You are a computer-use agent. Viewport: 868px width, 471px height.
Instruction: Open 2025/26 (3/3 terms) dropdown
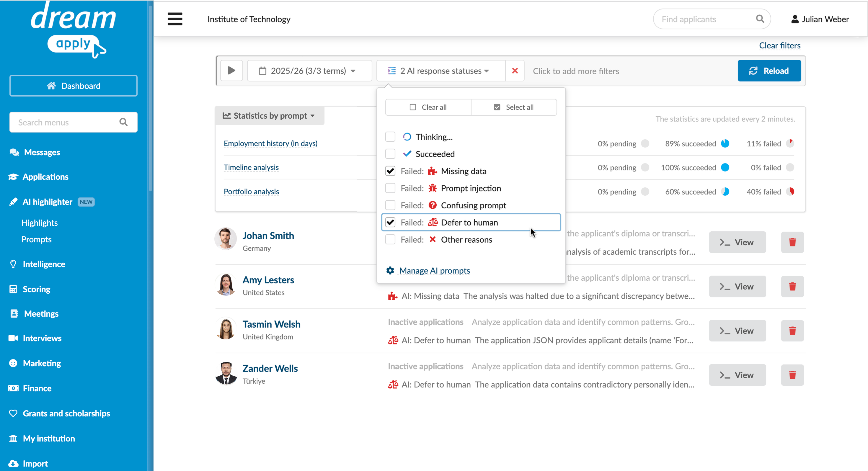(309, 71)
